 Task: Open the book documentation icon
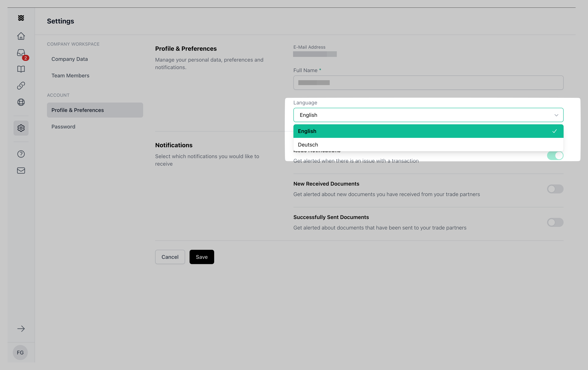click(x=21, y=69)
